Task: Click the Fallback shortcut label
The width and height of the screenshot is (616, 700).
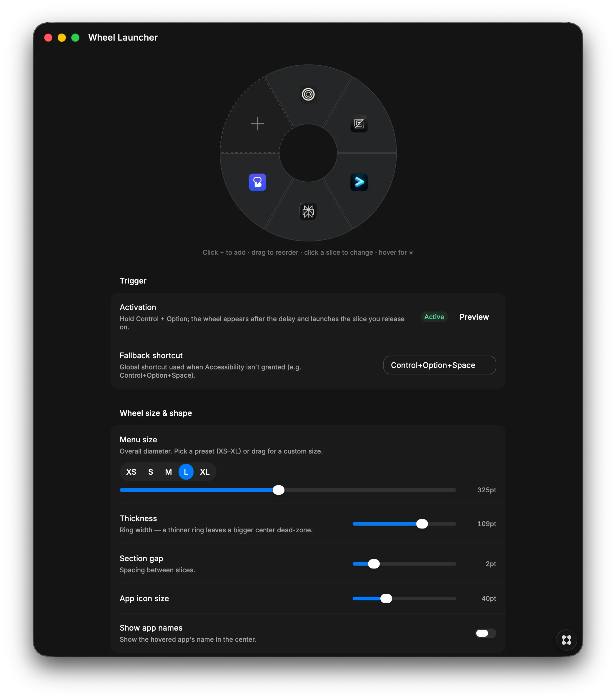Action: 151,356
